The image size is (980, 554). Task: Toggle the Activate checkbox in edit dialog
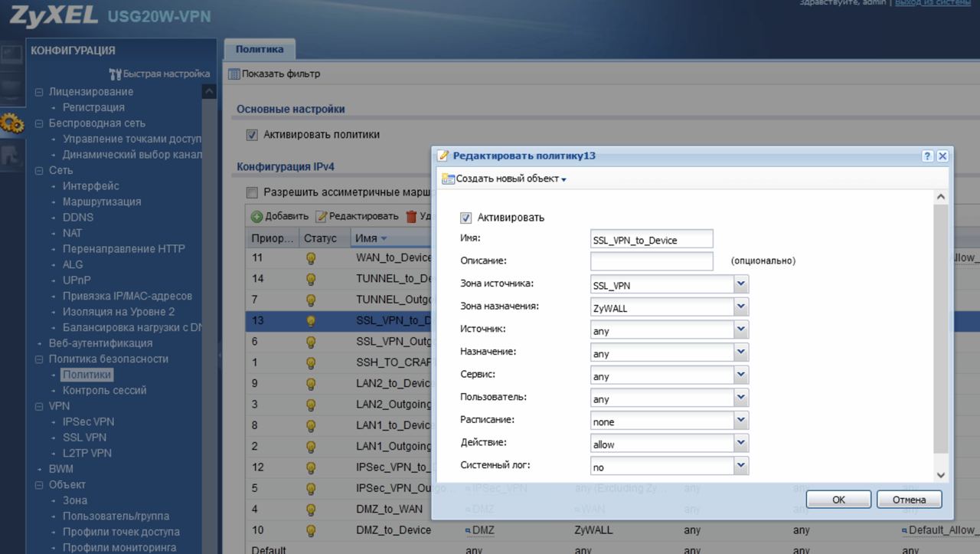pyautogui.click(x=465, y=218)
